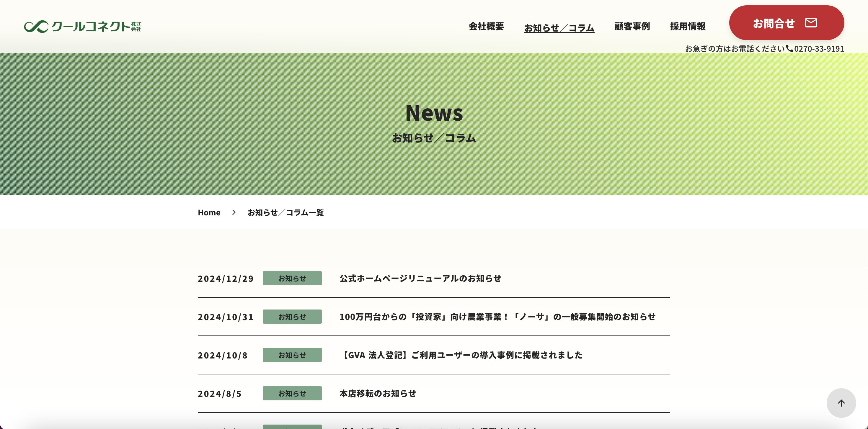Open the 公式ホームページリニューアルのお知らせ article

tap(420, 279)
